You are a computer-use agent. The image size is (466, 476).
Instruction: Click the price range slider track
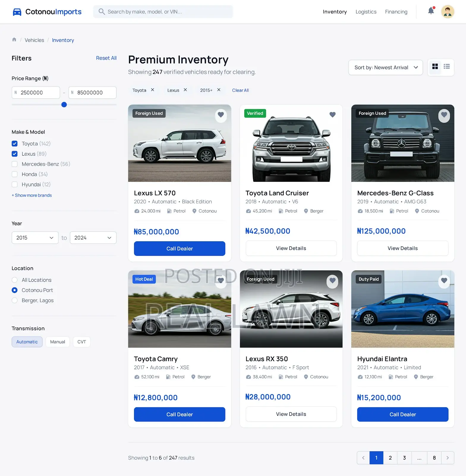pos(64,104)
